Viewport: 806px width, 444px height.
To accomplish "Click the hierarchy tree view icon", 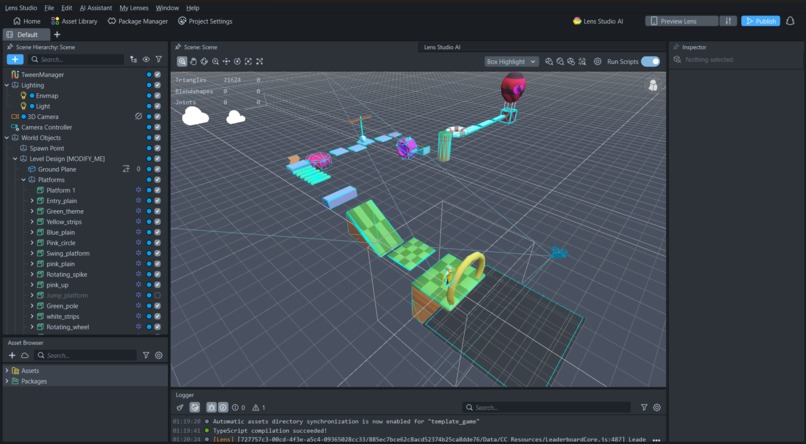I will (x=134, y=60).
